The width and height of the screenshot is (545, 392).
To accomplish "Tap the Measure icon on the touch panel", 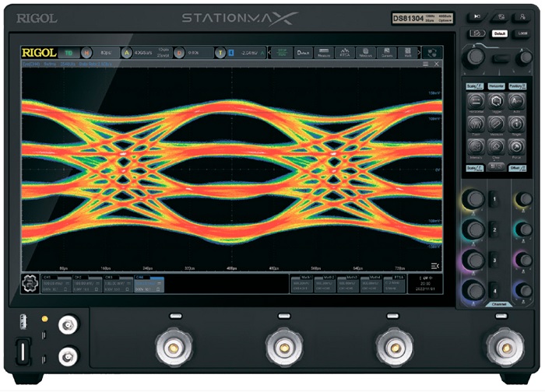I will pos(495,124).
